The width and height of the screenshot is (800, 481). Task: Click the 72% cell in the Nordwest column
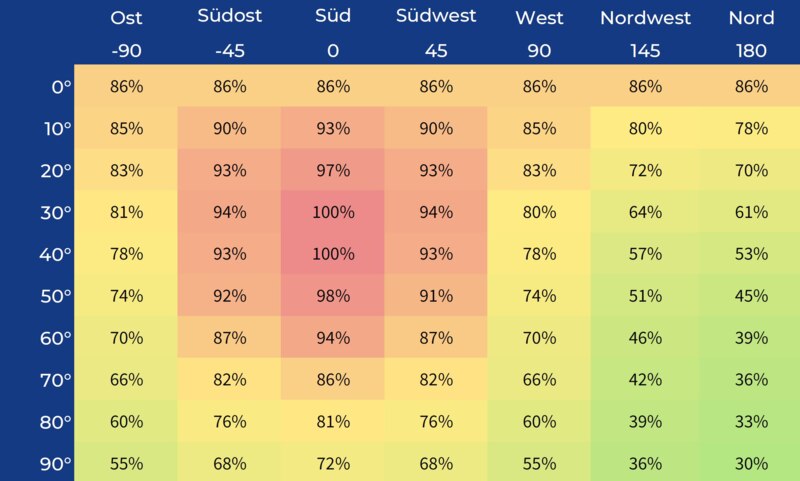[x=645, y=170]
